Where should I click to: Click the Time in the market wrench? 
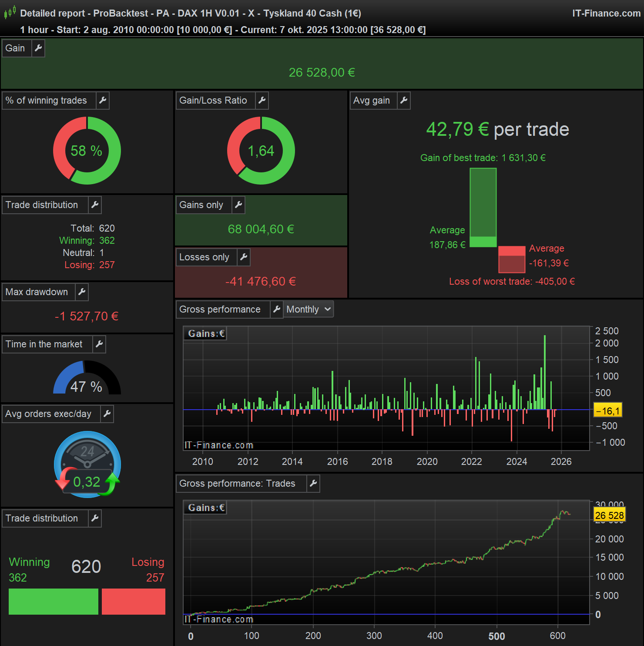(99, 344)
